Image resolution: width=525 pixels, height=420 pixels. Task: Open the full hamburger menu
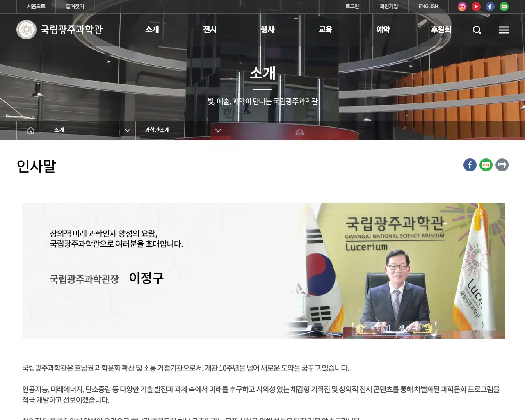[503, 30]
